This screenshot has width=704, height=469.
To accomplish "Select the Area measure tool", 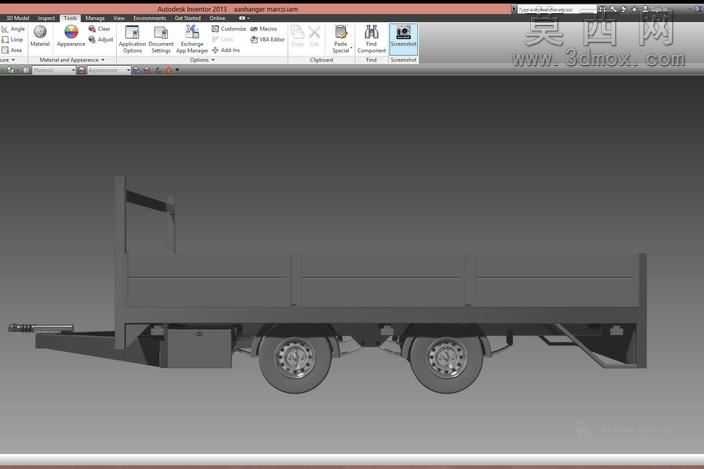I will click(12, 50).
